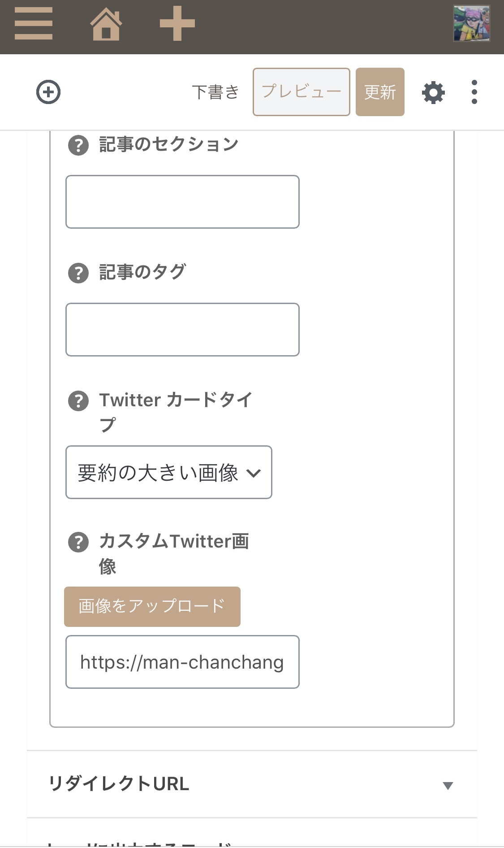Click the プレビュー button

(302, 92)
